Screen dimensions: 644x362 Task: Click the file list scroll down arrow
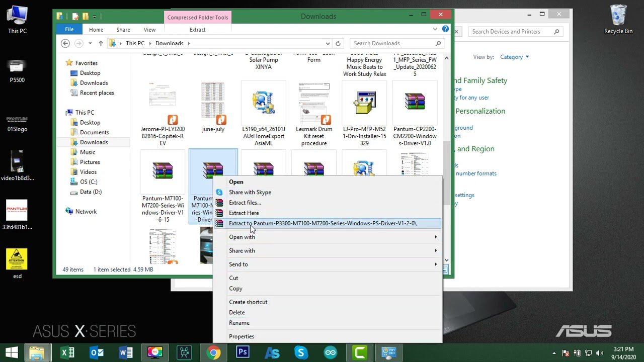(x=446, y=260)
